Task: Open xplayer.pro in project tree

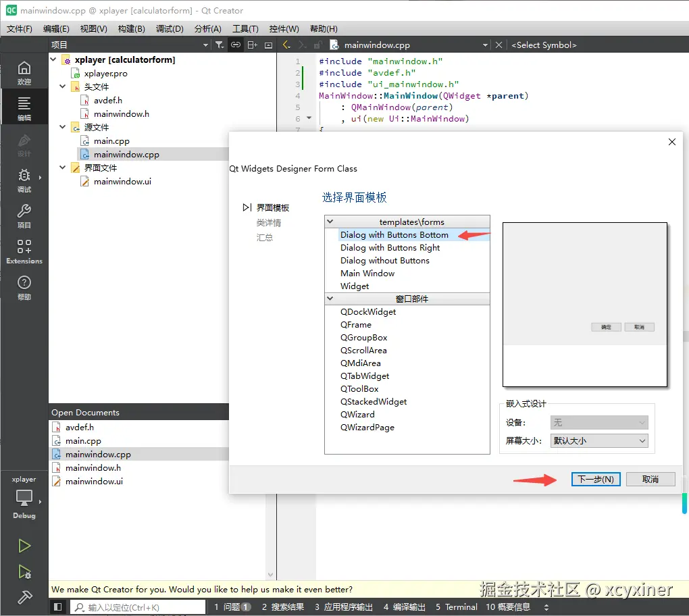Action: point(105,74)
